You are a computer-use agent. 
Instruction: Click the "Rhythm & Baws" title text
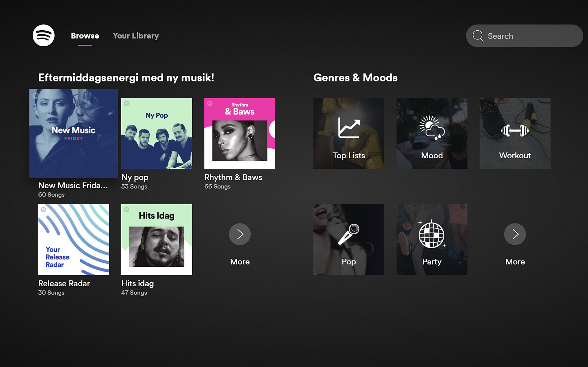point(233,177)
